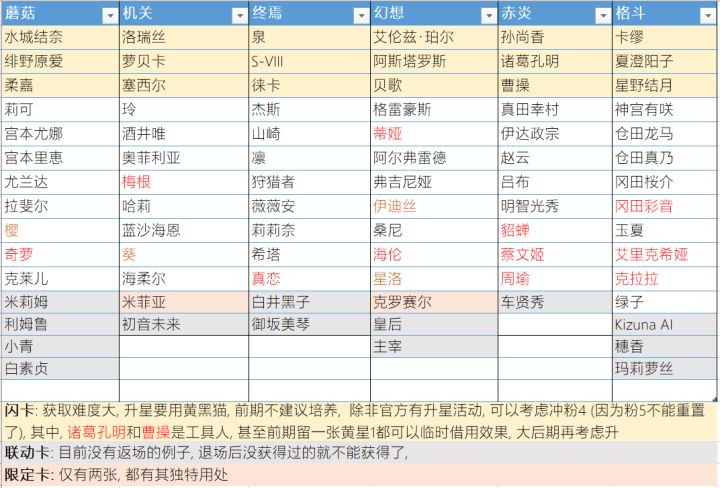Click the cell 白井黑子

[x=309, y=302]
